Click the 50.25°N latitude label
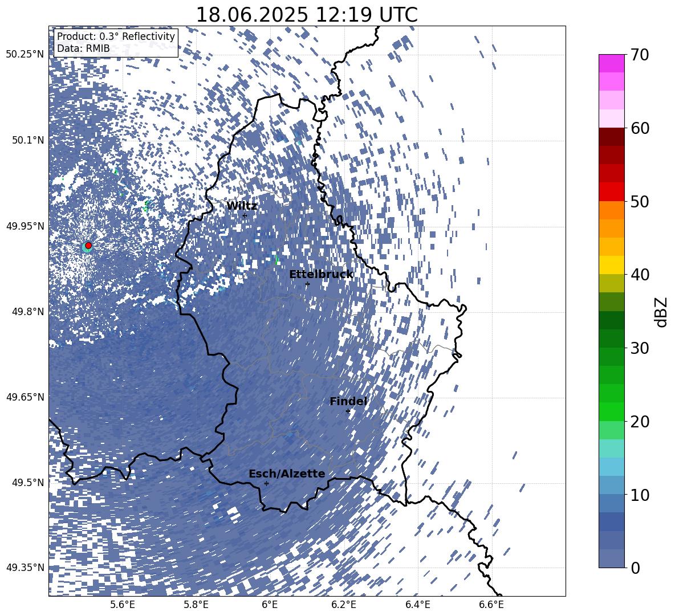This screenshot has width=675, height=616. [25, 54]
